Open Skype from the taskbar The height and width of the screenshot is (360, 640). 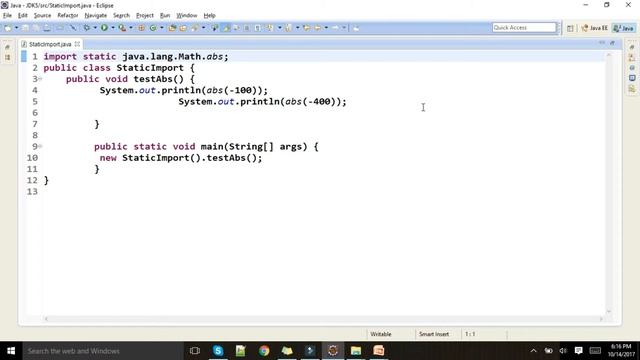[x=218, y=351]
